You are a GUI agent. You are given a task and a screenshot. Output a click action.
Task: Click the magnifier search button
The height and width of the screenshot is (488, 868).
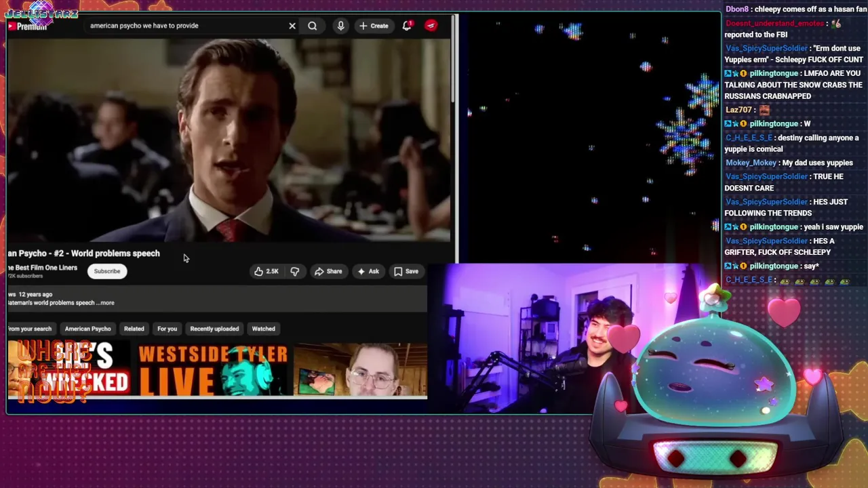point(313,26)
